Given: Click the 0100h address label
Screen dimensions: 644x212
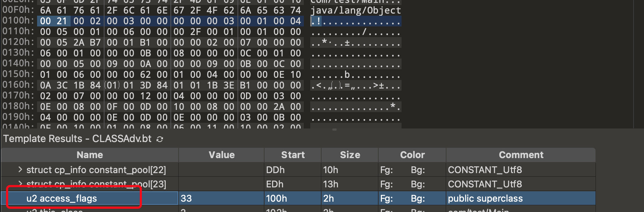Looking at the screenshot, I should pos(18,21).
